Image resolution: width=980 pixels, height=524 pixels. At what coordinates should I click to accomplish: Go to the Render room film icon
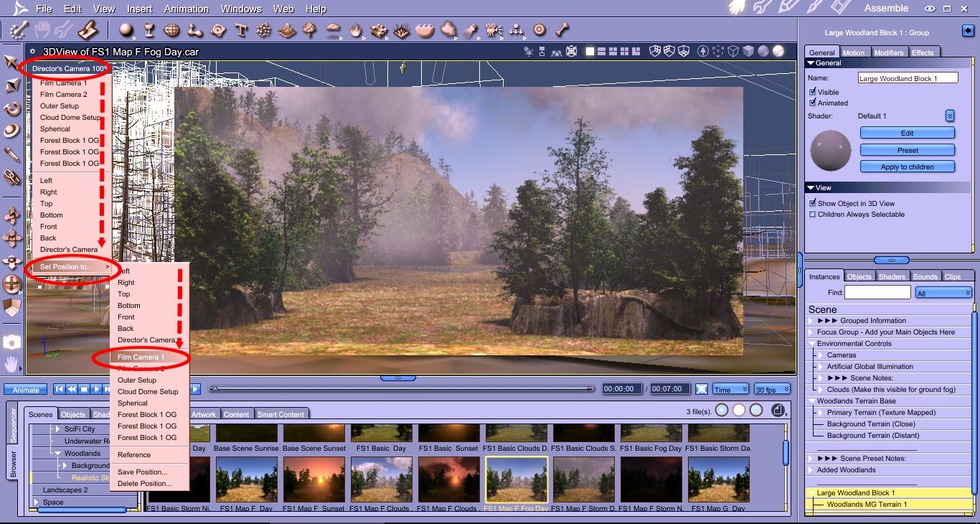click(839, 8)
